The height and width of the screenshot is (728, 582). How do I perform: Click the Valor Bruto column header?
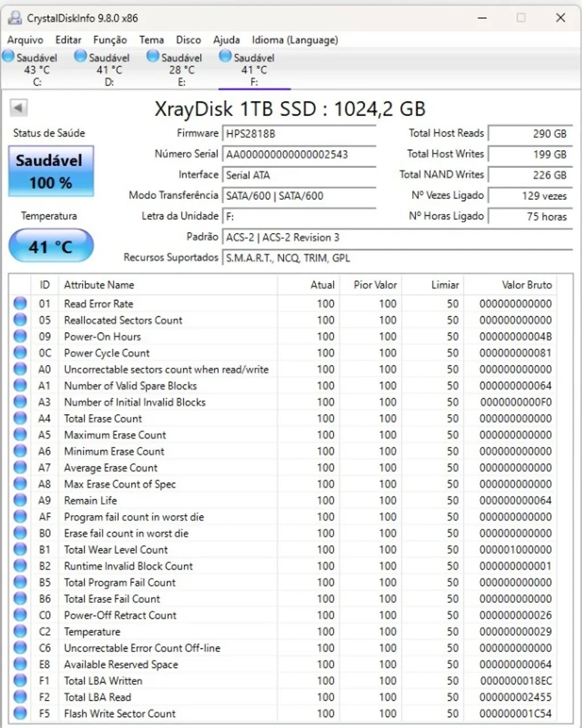509,285
